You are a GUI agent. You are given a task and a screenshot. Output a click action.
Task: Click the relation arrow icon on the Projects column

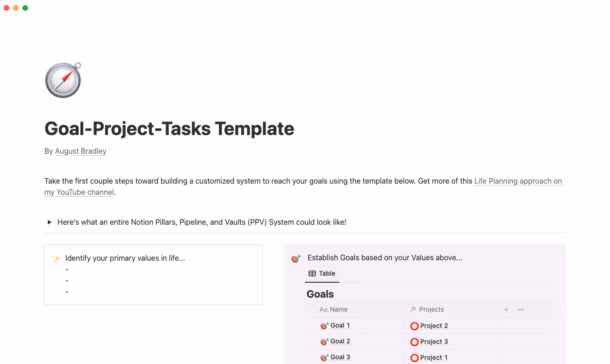(x=413, y=309)
